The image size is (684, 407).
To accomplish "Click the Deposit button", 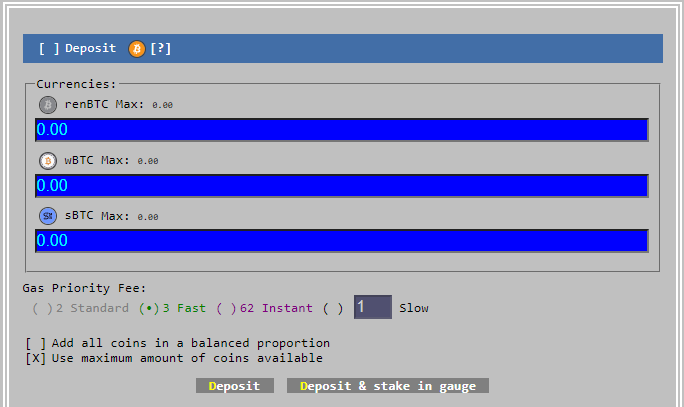I will (x=235, y=386).
